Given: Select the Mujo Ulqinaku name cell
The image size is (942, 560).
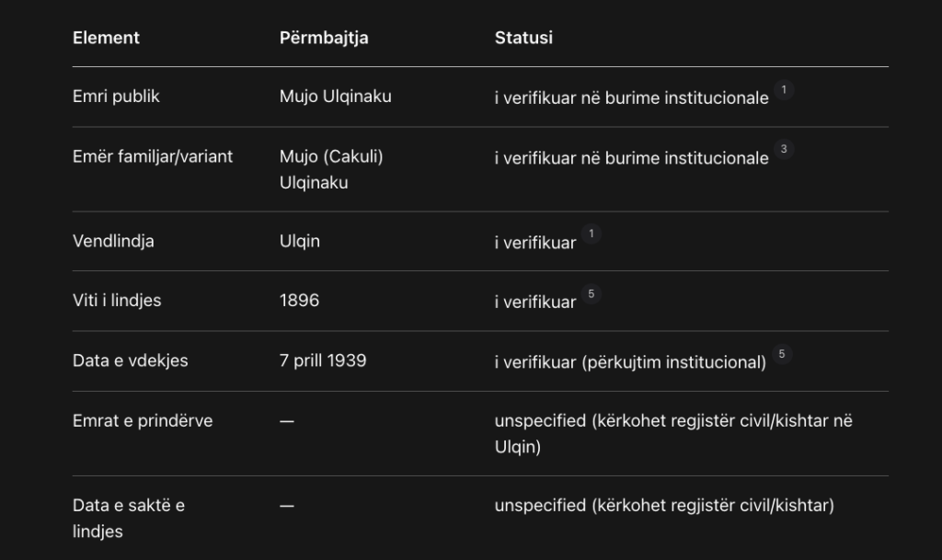Looking at the screenshot, I should coord(335,97).
